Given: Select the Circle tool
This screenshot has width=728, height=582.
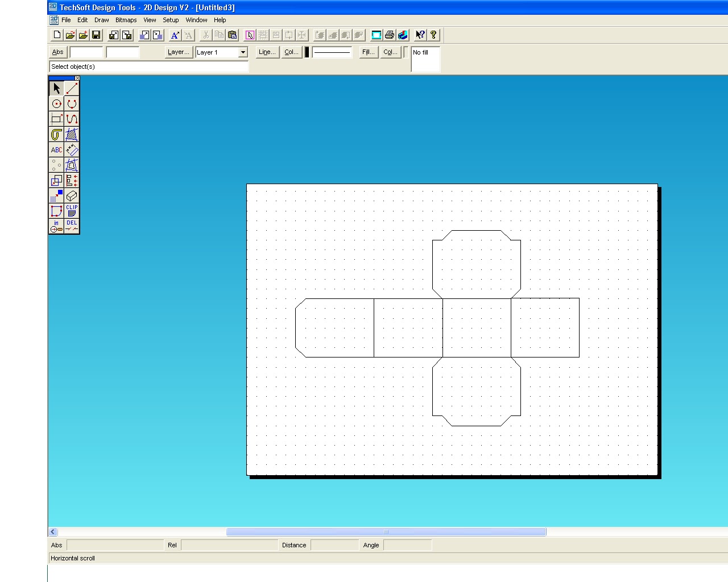Looking at the screenshot, I should pyautogui.click(x=56, y=104).
